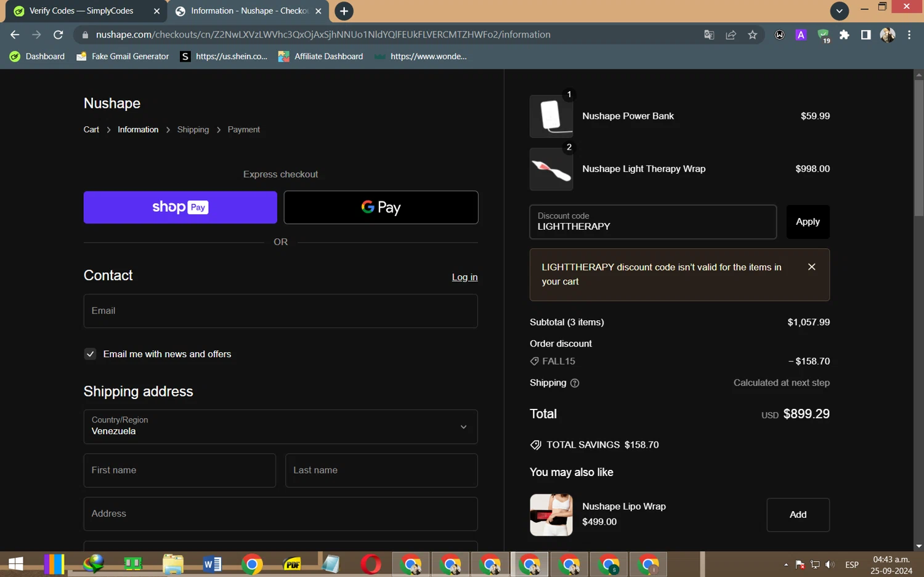Open the PDF application in the taskbar

click(x=292, y=564)
